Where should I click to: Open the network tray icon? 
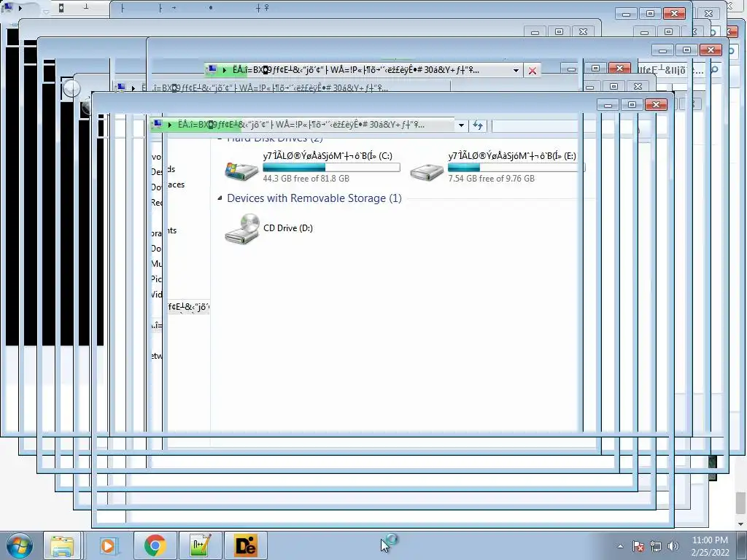tap(656, 546)
